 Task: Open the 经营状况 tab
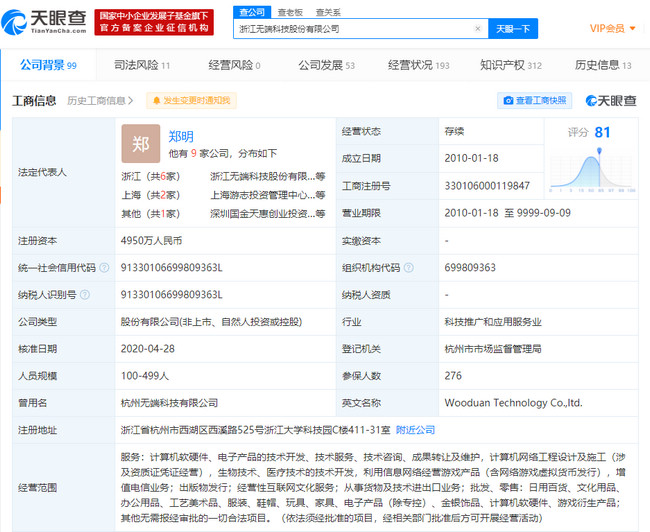coord(418,65)
